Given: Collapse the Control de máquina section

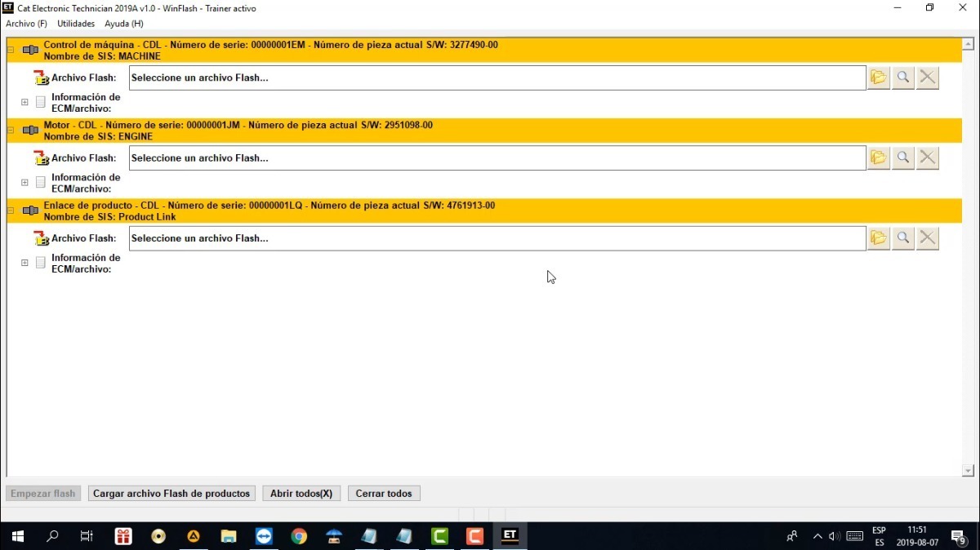Looking at the screenshot, I should point(11,50).
